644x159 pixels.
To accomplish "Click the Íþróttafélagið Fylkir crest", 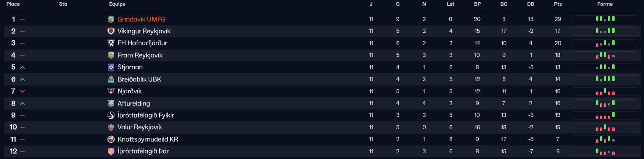I will [111, 115].
